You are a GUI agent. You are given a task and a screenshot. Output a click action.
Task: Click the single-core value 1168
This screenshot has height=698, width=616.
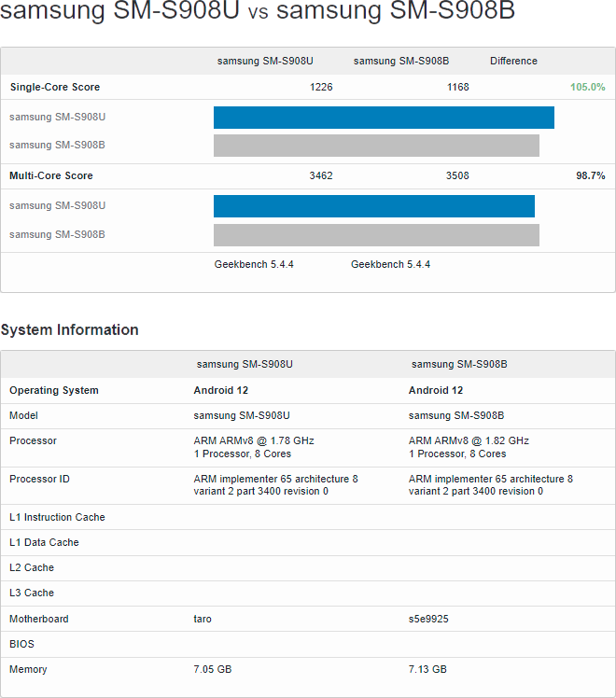pyautogui.click(x=458, y=87)
